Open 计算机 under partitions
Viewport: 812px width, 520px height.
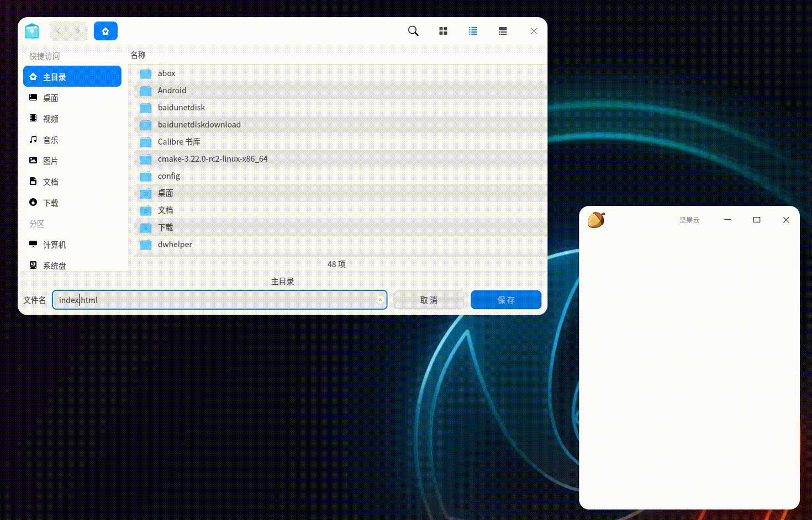pos(54,245)
